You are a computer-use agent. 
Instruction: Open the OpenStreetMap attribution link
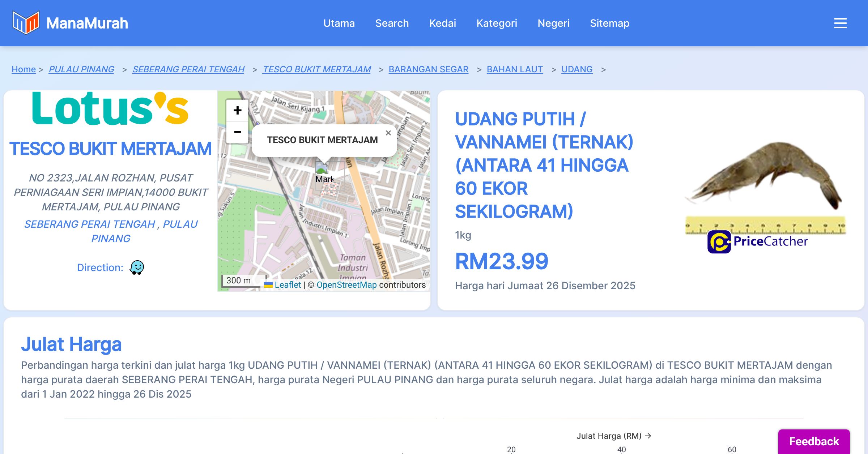[346, 285]
